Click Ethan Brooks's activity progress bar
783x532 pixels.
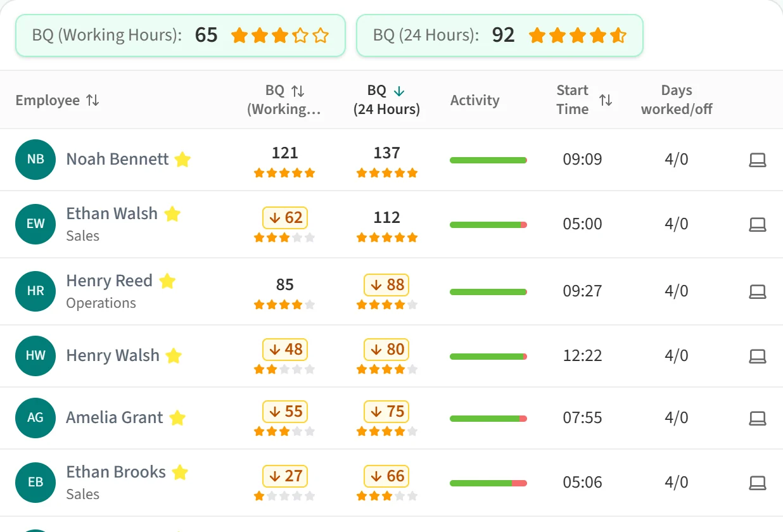tap(488, 483)
